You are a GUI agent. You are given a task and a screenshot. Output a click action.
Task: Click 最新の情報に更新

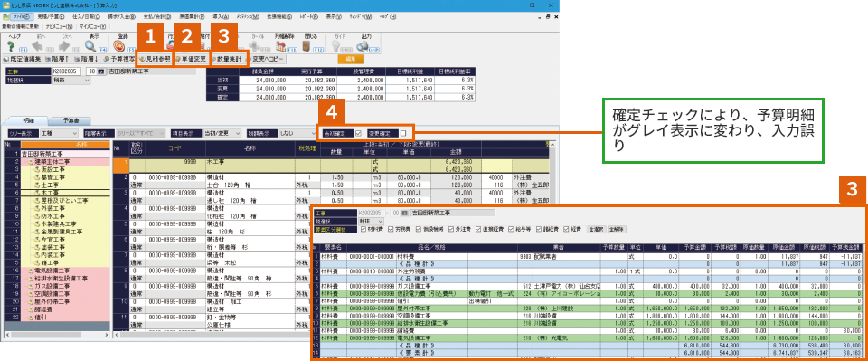tap(21, 26)
